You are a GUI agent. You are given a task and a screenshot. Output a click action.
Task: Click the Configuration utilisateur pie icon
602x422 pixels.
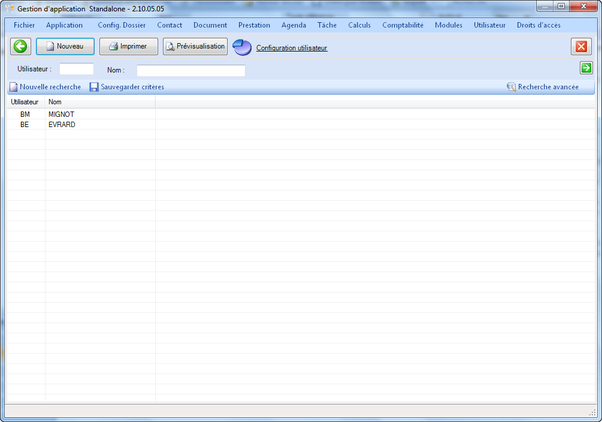(242, 47)
